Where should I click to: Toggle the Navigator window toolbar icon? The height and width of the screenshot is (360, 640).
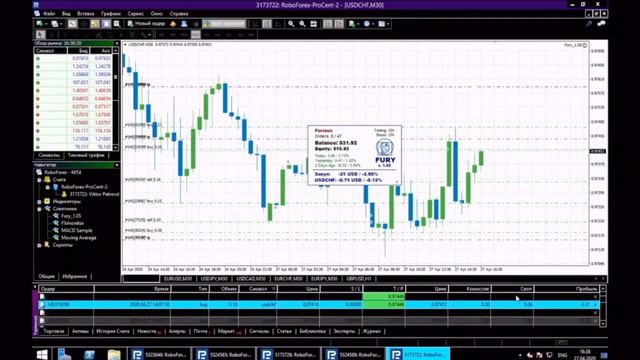[x=95, y=24]
